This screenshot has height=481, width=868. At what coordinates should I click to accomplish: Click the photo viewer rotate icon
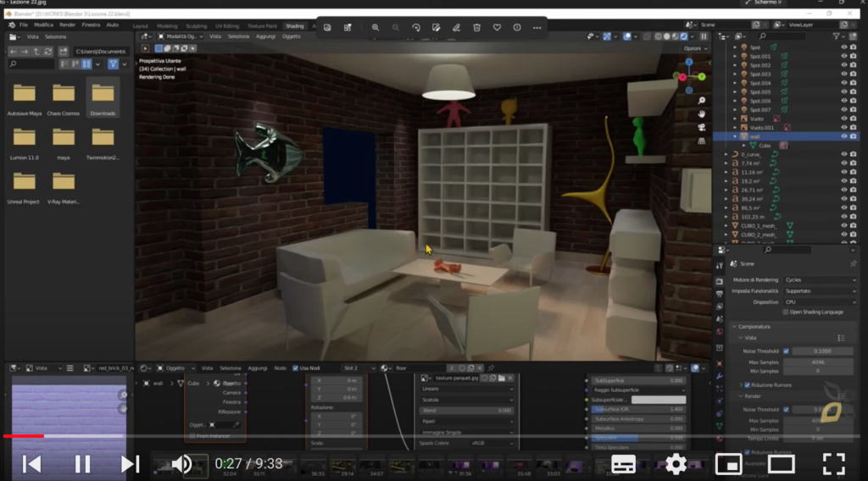[415, 28]
